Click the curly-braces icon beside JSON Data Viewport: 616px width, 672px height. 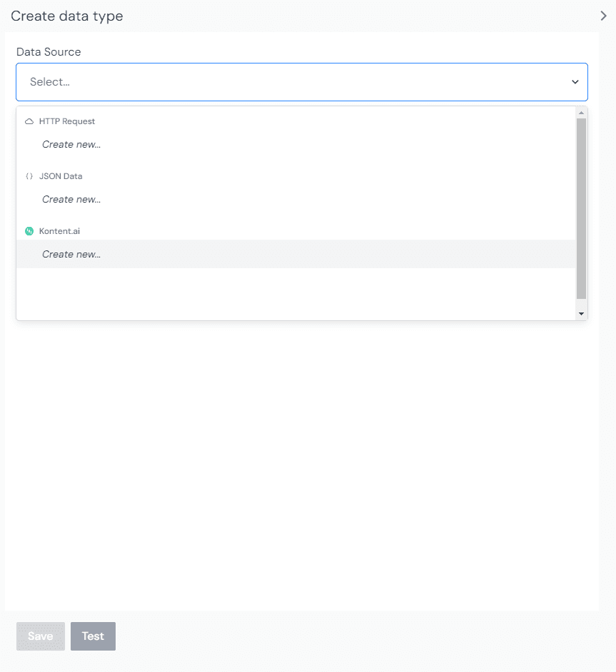coord(30,175)
